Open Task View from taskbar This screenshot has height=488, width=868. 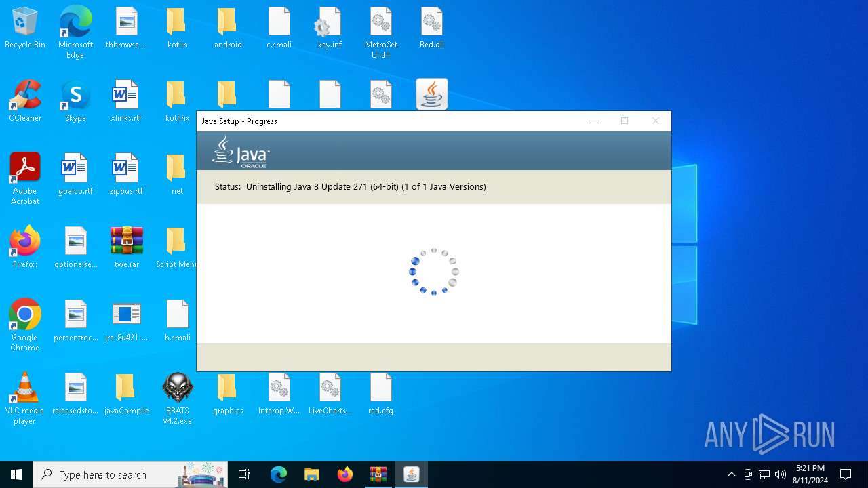(x=244, y=474)
